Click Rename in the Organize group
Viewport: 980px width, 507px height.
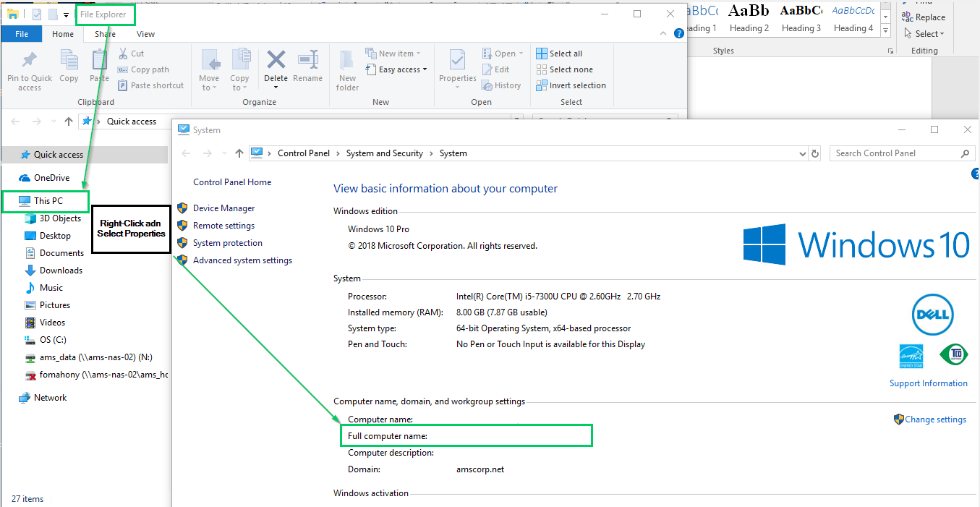click(308, 67)
